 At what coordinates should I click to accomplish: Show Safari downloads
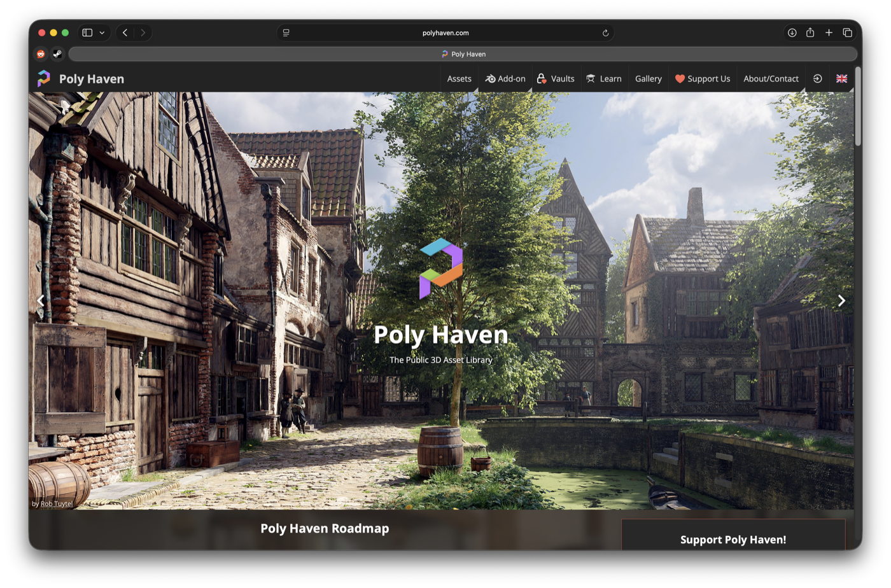(x=792, y=32)
